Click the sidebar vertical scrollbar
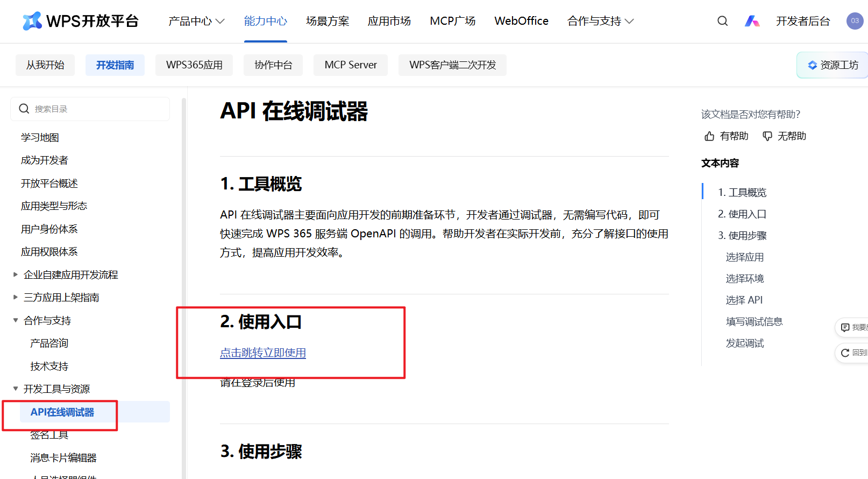Image resolution: width=868 pixels, height=479 pixels. click(184, 288)
